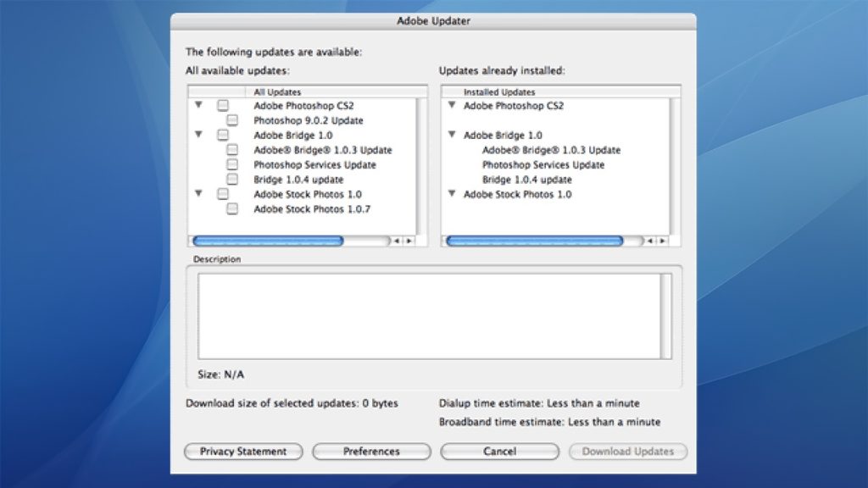The height and width of the screenshot is (488, 868).
Task: Check the Photoshop Services Update checkbox
Action: pyautogui.click(x=232, y=164)
